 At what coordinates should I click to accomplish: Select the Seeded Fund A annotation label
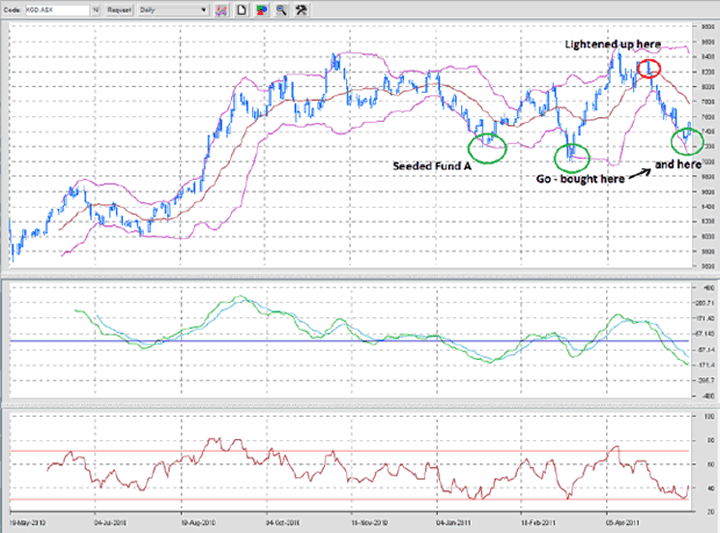433,161
